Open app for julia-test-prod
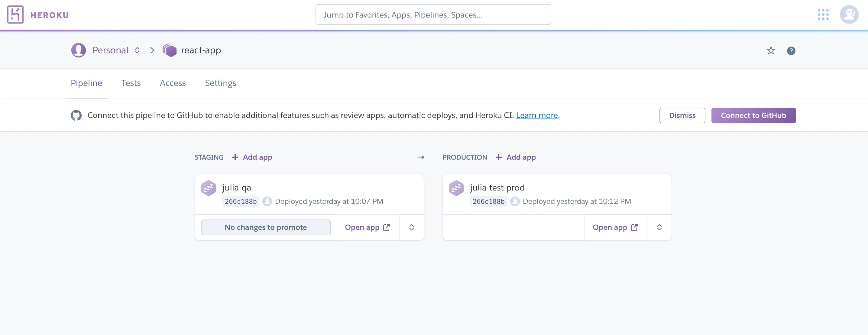Viewport: 868px width, 335px height. click(x=615, y=227)
